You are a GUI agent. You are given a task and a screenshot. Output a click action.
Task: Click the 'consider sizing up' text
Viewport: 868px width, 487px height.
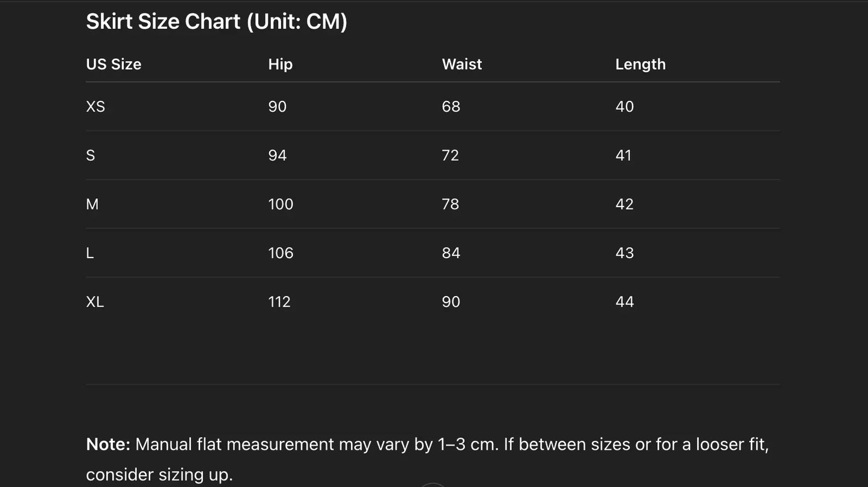(x=159, y=474)
